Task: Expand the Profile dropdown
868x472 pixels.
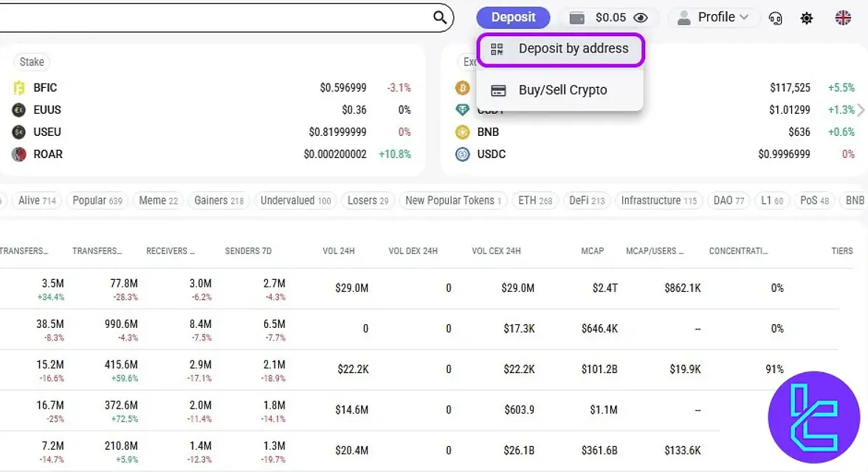Action: tap(713, 17)
